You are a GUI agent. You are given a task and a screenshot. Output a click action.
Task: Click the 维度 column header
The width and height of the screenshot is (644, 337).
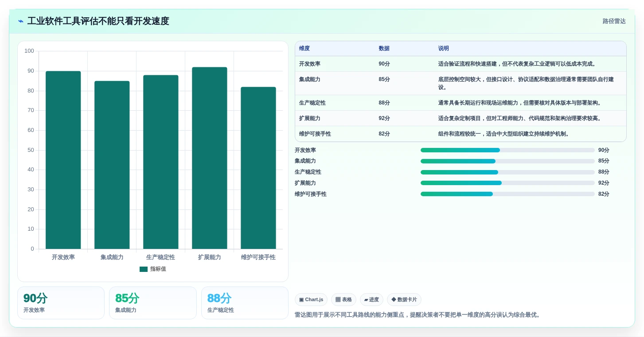[304, 48]
